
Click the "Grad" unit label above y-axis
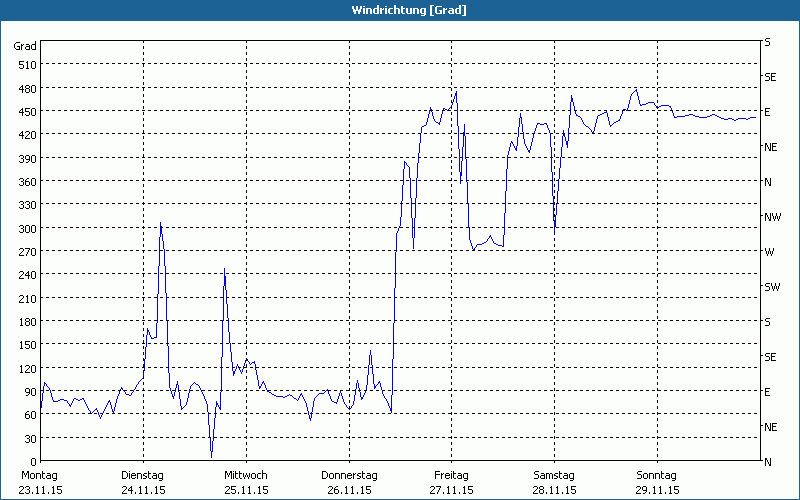[x=25, y=46]
